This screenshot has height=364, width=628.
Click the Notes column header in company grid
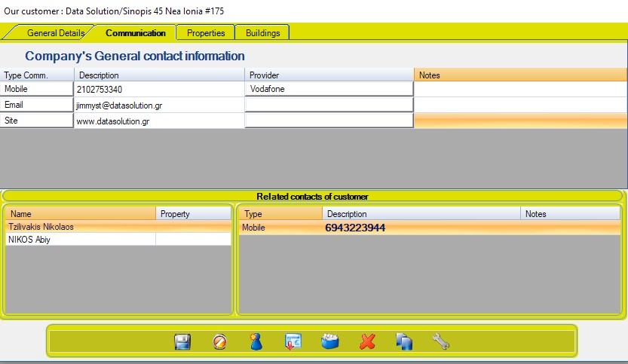520,75
